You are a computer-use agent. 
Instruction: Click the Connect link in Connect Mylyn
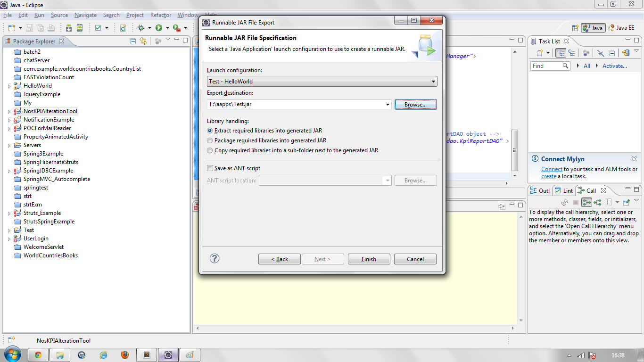pos(552,169)
